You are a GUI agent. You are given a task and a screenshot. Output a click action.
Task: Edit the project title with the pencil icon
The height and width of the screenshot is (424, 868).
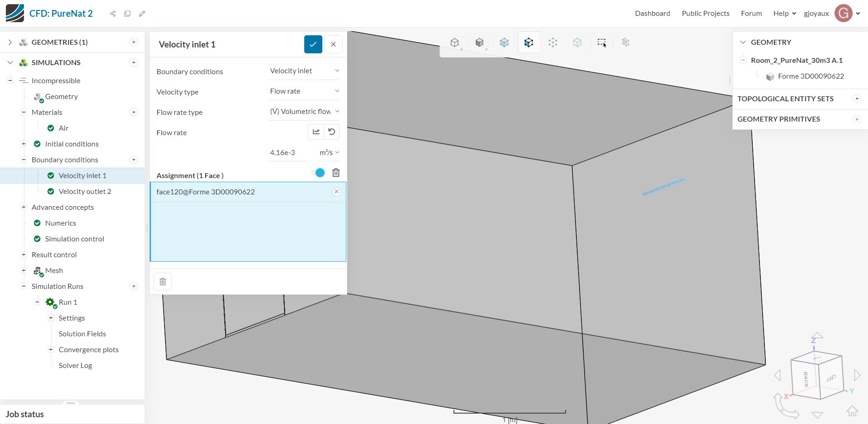142,14
